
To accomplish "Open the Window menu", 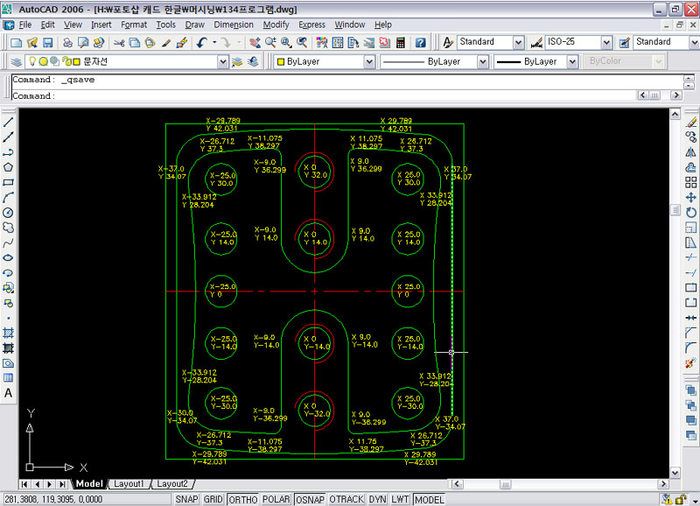I will coord(350,25).
